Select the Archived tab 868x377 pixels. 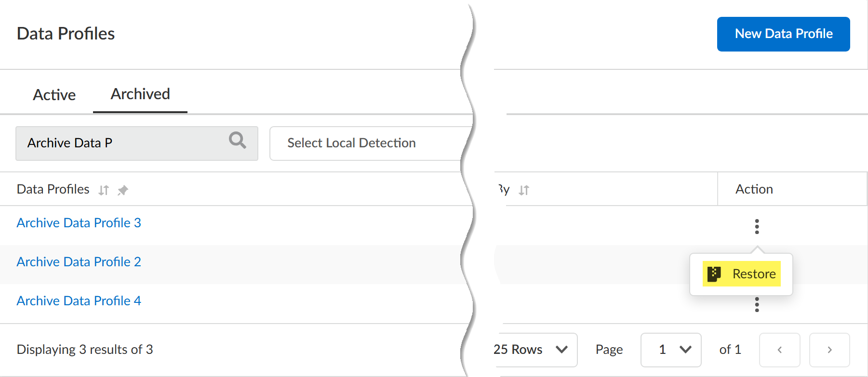point(140,94)
